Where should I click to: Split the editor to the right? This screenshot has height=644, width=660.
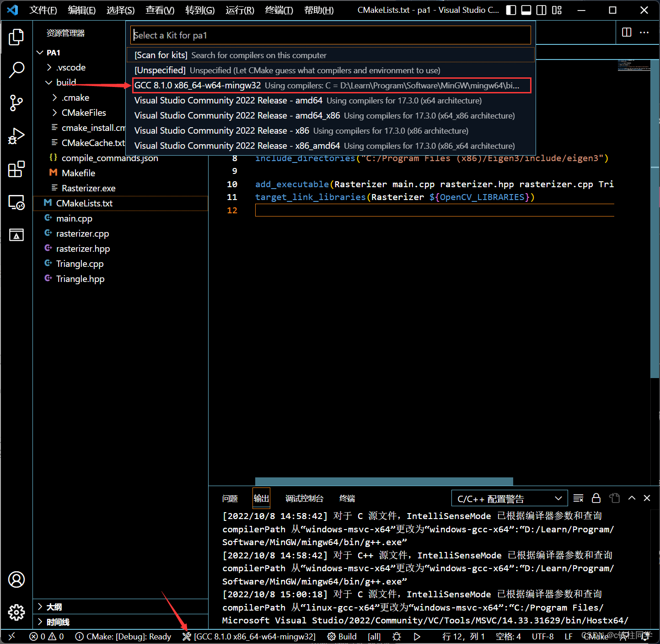click(x=627, y=32)
